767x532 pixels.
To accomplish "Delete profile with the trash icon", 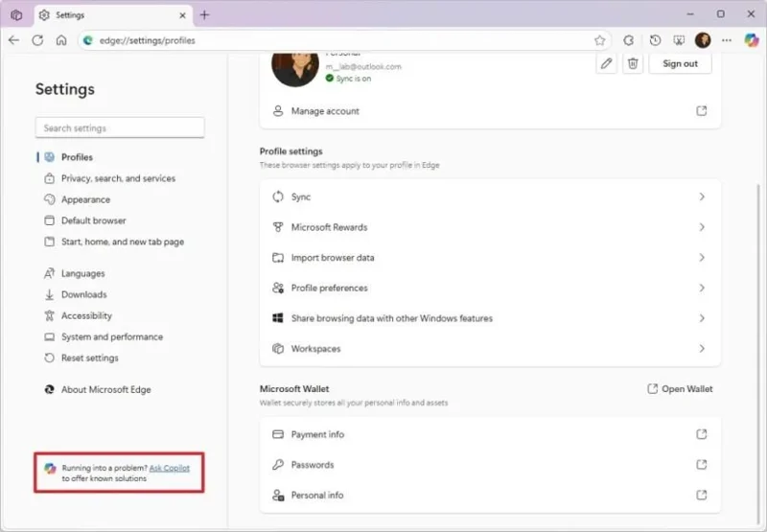I will click(x=633, y=63).
